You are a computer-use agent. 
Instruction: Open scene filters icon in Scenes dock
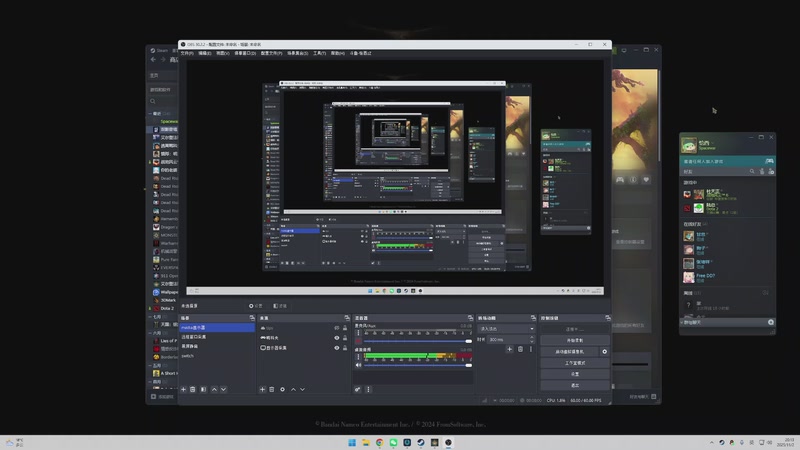[x=203, y=389]
